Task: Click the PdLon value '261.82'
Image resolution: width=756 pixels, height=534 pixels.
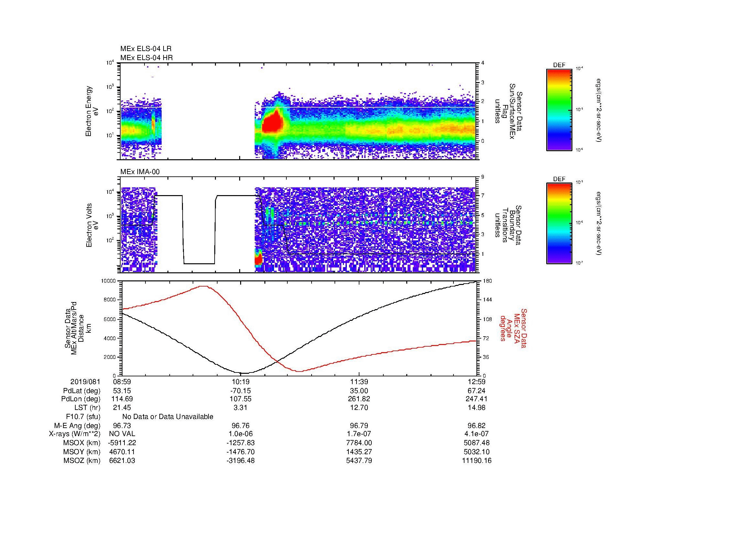Action: point(359,399)
